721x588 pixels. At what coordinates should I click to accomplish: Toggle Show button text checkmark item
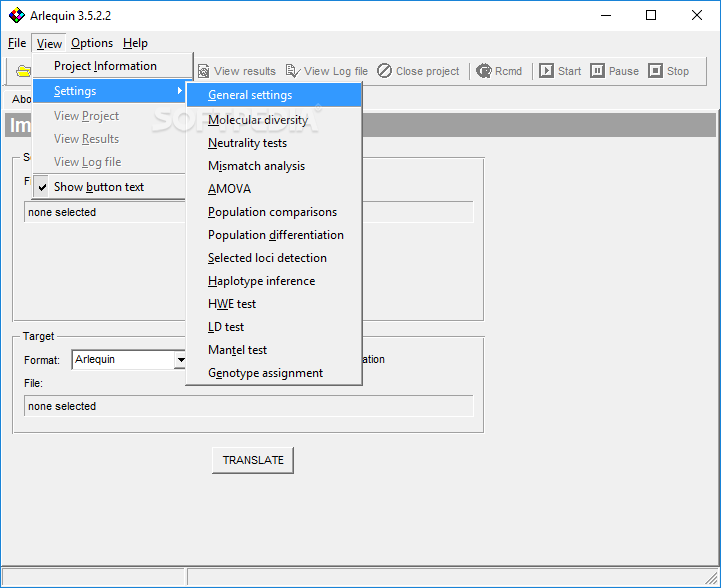click(109, 187)
